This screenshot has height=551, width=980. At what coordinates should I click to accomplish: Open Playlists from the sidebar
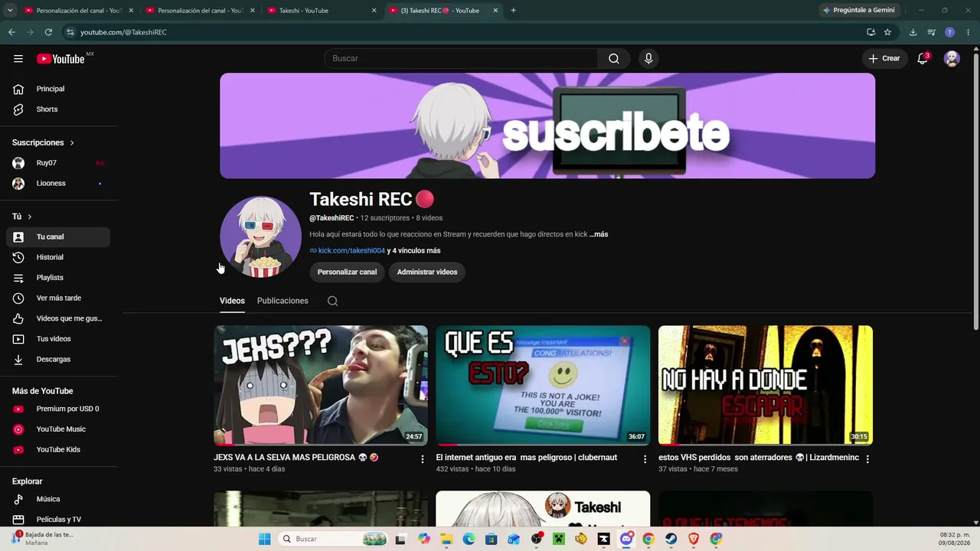pos(58,278)
